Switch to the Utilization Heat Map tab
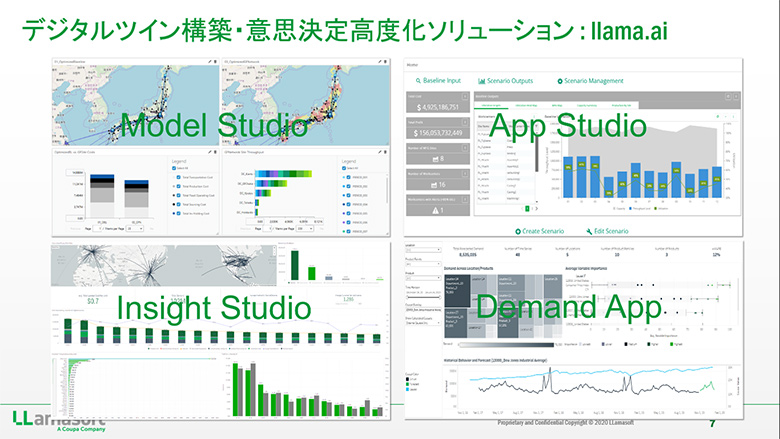Image resolution: width=780 pixels, height=439 pixels. (x=526, y=105)
